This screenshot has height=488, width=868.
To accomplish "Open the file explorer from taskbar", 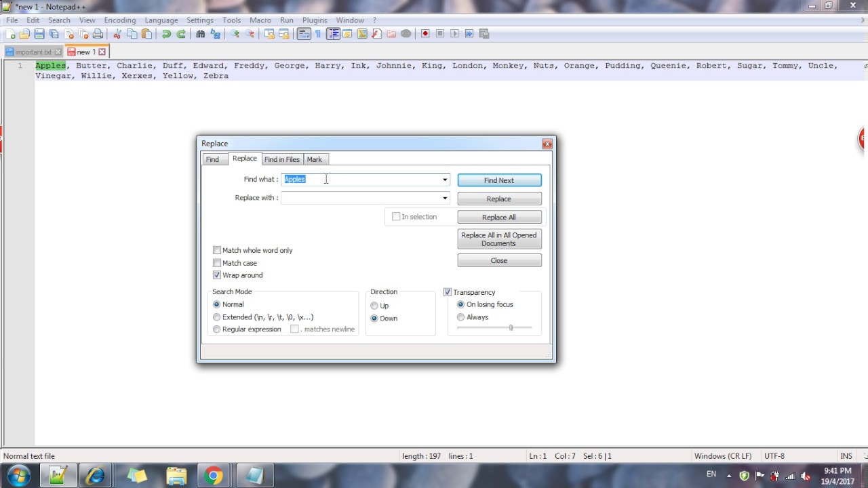I will 176,476.
